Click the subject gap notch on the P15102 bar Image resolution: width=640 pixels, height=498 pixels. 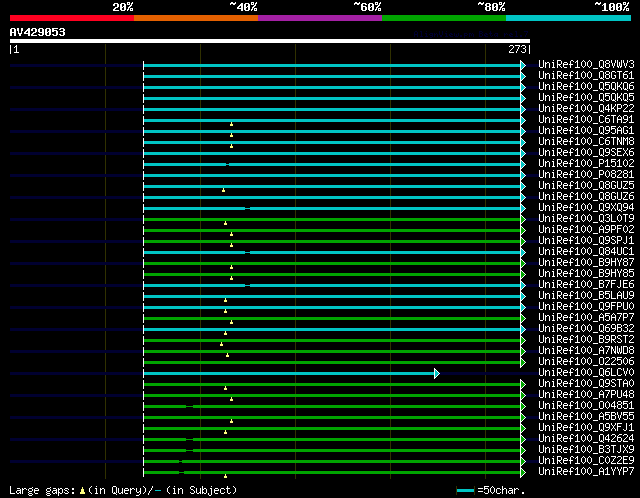(x=227, y=164)
